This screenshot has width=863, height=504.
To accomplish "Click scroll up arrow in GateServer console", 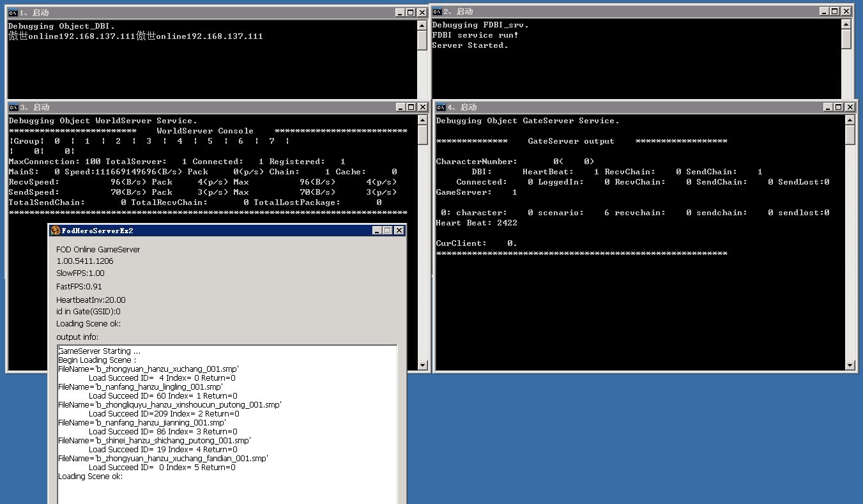I will pos(850,120).
